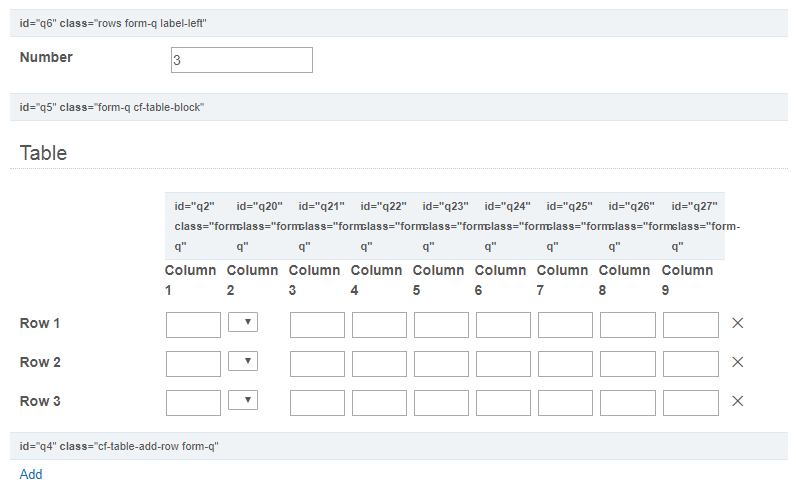796x502 pixels.
Task: Click the Row 1 Column 1 text box
Action: (x=193, y=324)
